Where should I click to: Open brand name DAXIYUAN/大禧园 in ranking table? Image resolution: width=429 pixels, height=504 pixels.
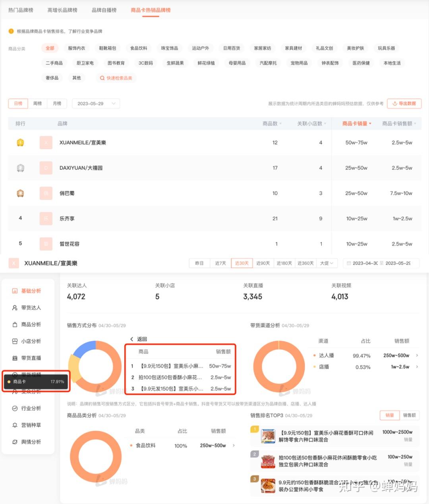click(81, 168)
